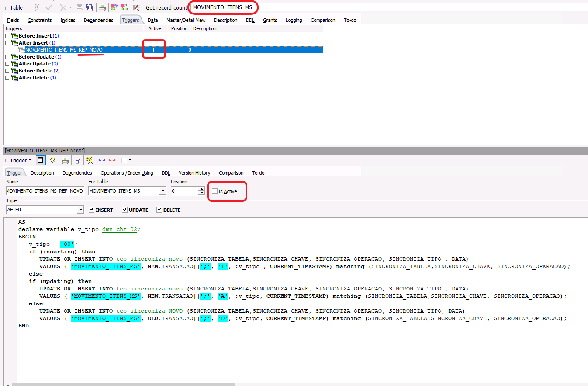Click the yellow key icon in Trigger toolbar
Screen dimensions: 588x386
[x=89, y=160]
